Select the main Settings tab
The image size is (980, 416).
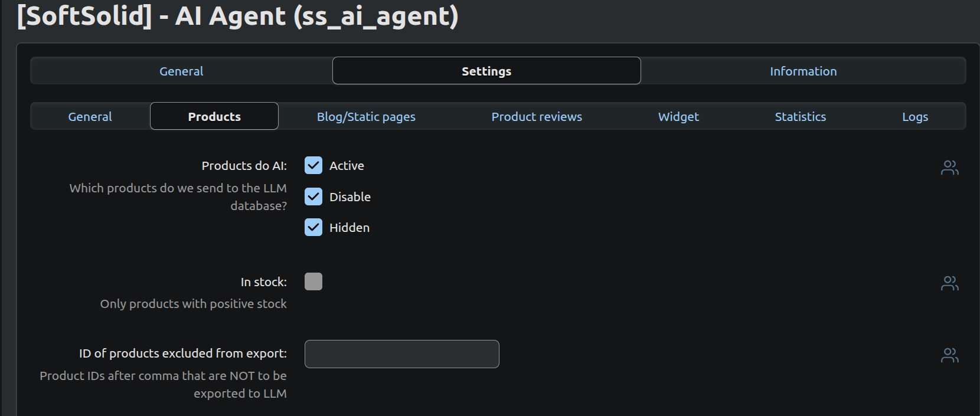pos(486,71)
